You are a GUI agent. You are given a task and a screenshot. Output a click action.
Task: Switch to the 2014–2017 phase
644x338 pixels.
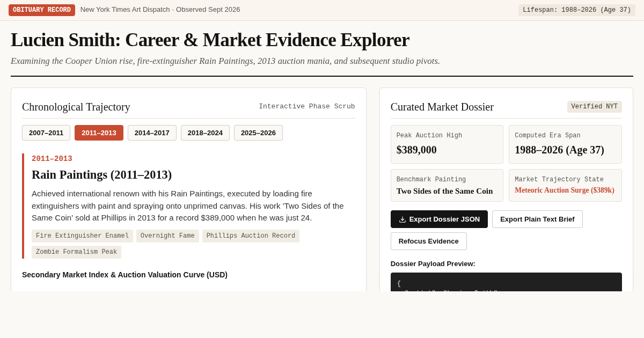click(x=152, y=133)
